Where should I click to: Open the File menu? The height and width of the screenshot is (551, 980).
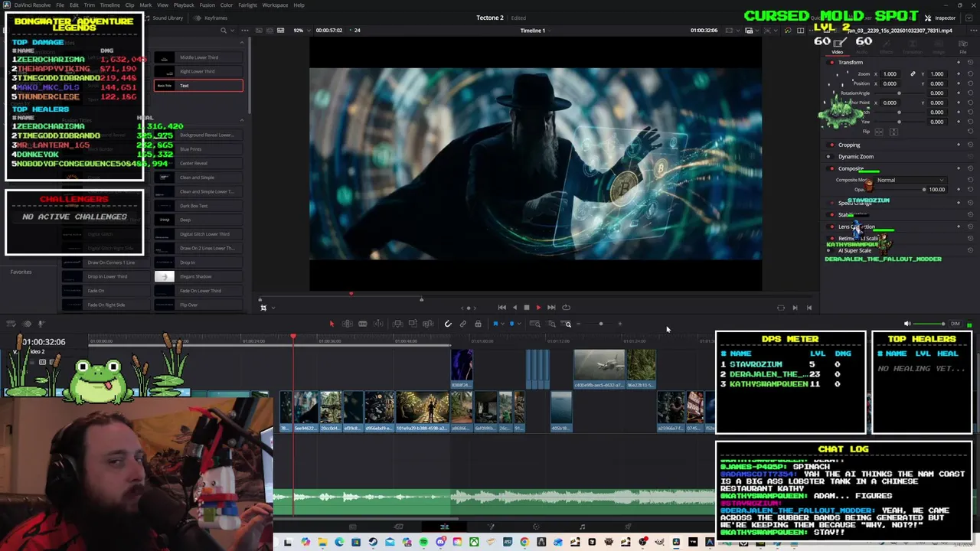pyautogui.click(x=60, y=5)
